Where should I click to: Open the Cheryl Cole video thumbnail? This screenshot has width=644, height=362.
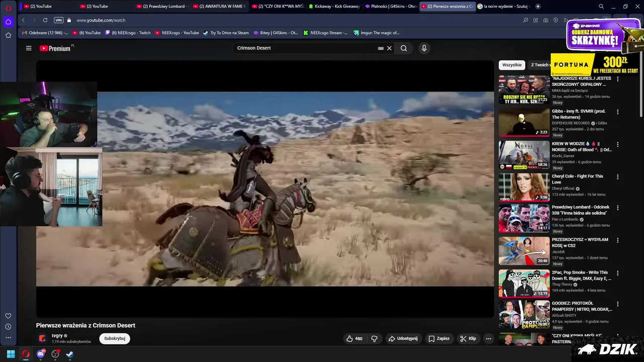click(x=524, y=188)
